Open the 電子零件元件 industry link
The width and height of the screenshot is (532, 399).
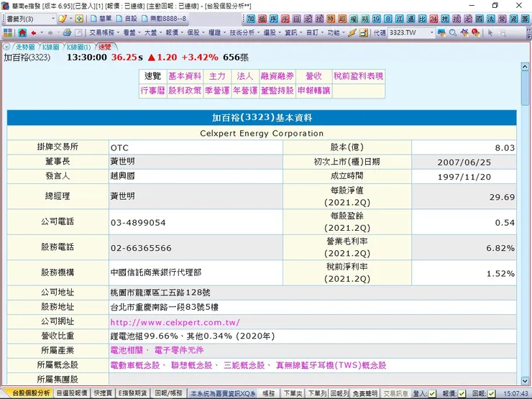179,351
